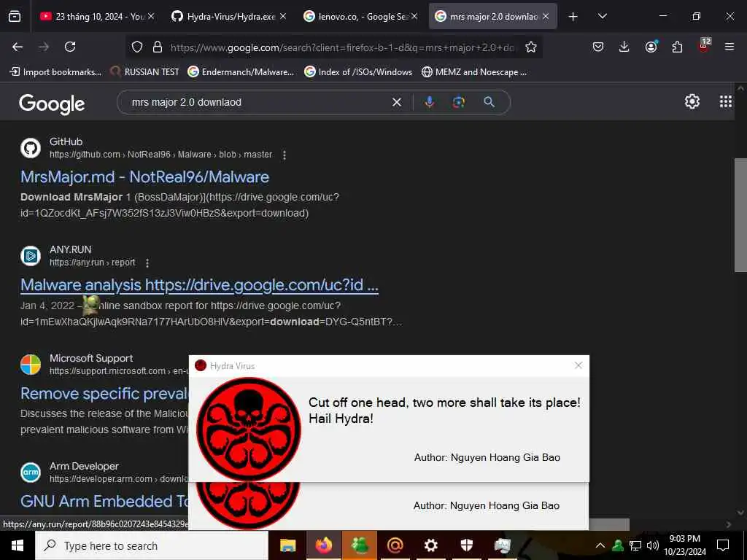This screenshot has width=747, height=560.
Task: Open more options for GitHub result
Action: (285, 155)
